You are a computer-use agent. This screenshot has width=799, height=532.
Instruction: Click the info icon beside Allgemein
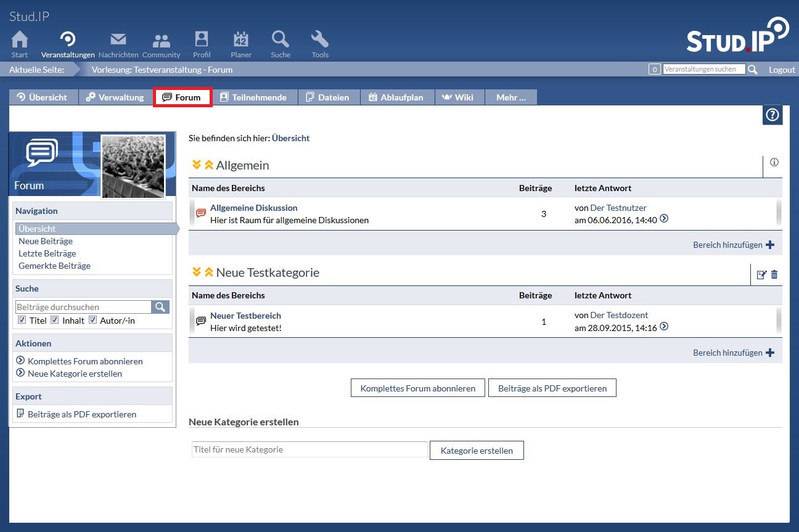[x=774, y=163]
